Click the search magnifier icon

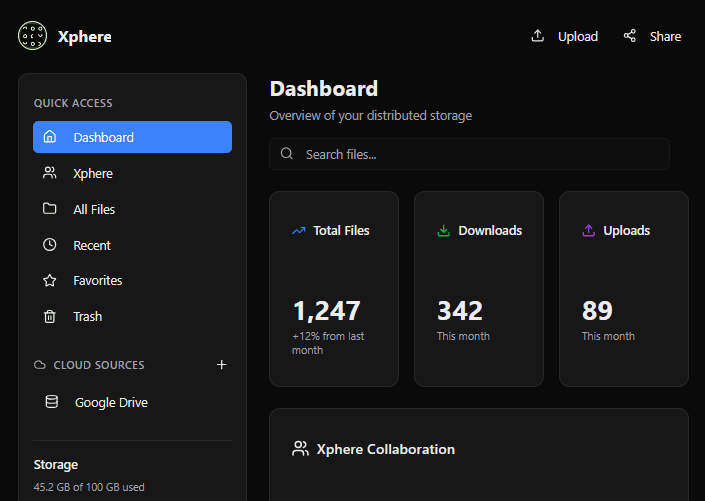pos(287,154)
